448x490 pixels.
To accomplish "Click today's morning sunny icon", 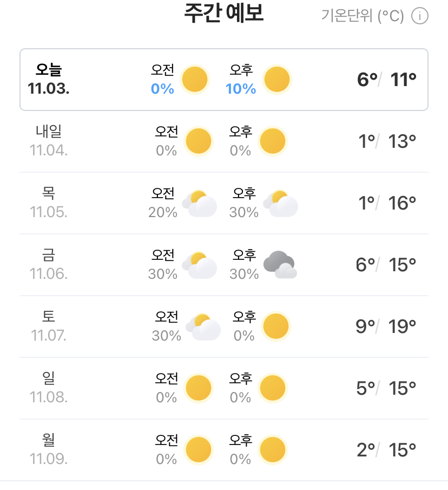I will [195, 80].
